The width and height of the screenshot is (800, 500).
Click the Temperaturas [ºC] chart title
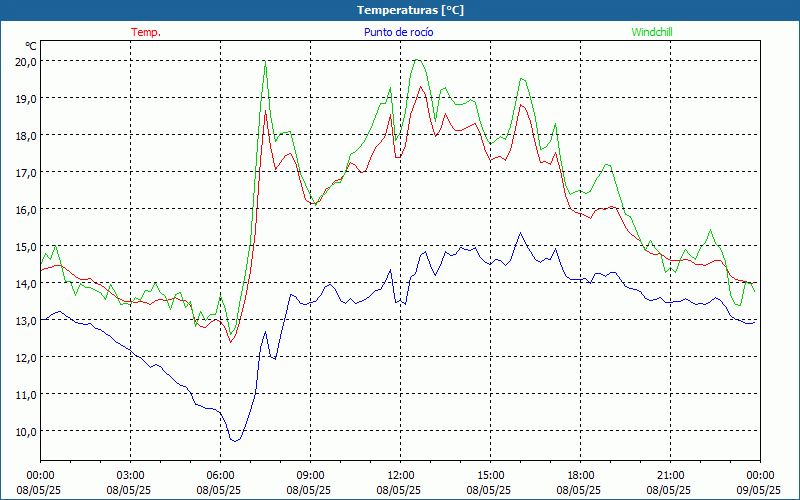point(410,9)
